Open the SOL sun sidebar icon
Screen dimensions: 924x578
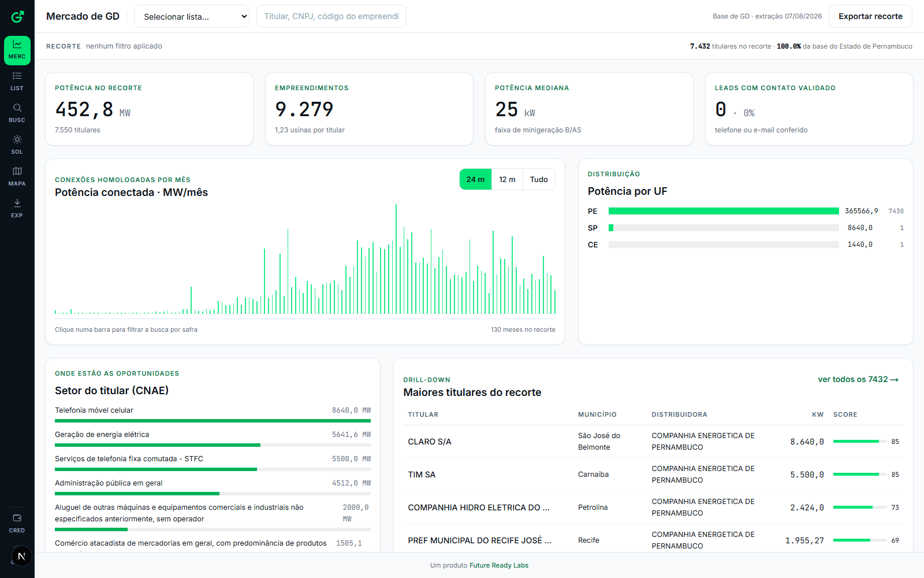click(x=17, y=146)
